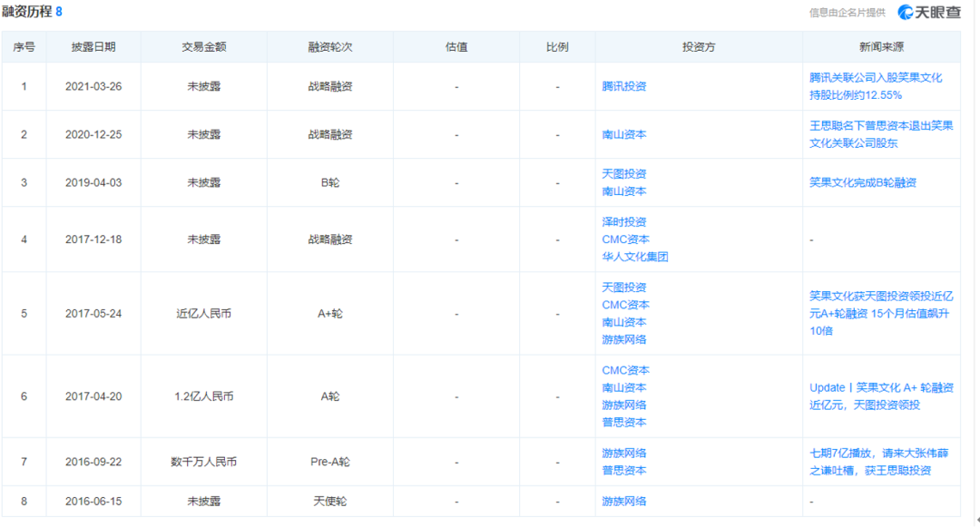Screen dimensions: 980x527
Task: Click 南山资本 in the 2017-04-20 row
Action: (623, 387)
